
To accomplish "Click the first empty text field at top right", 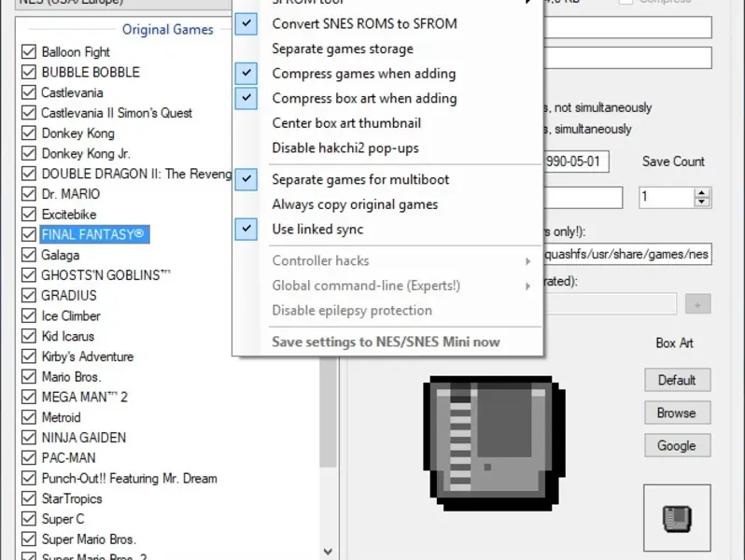I will click(x=627, y=27).
